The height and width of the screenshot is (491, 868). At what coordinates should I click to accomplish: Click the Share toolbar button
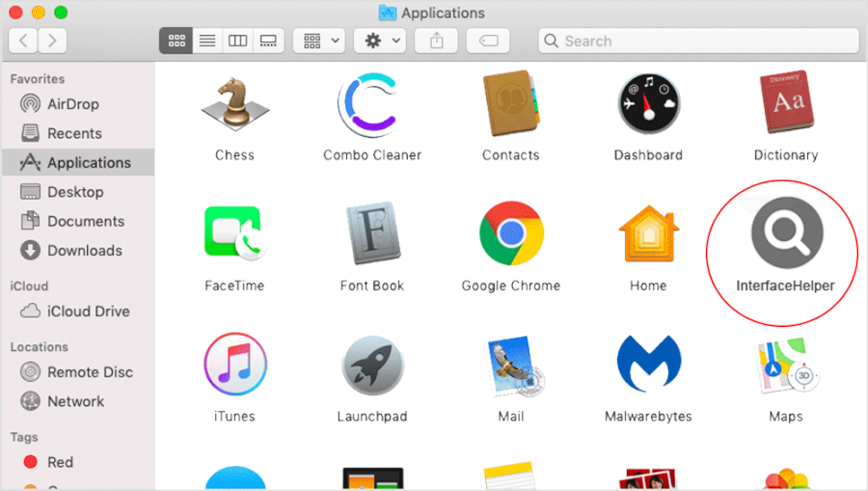(437, 41)
